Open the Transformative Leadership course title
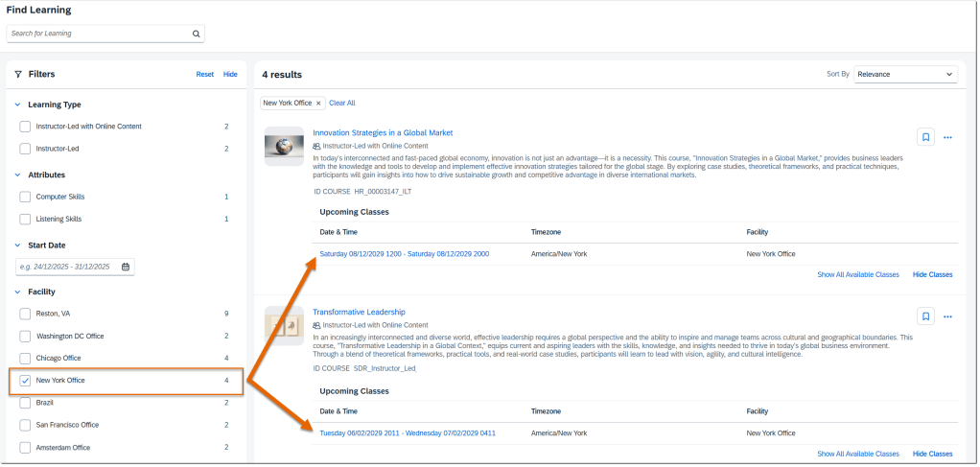Image resolution: width=980 pixels, height=467 pixels. click(359, 312)
